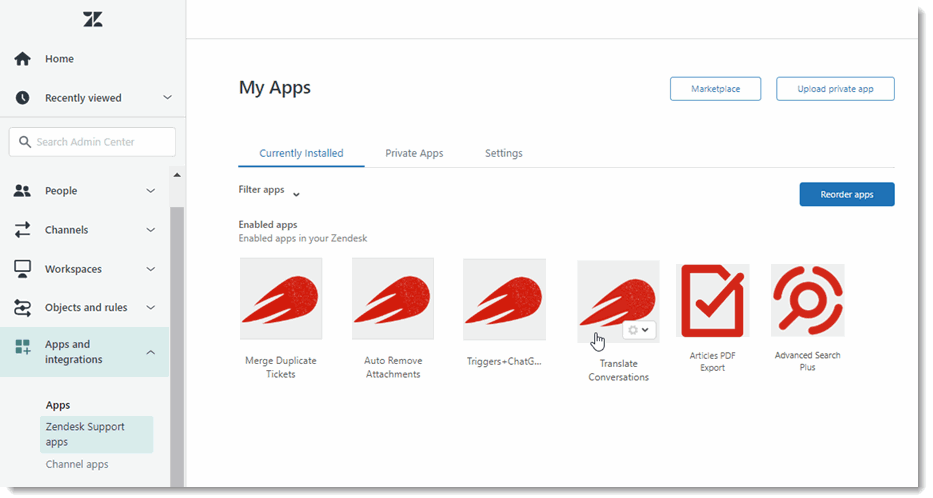Open gear menu on Translate Conversations
This screenshot has width=933, height=498.
click(639, 330)
